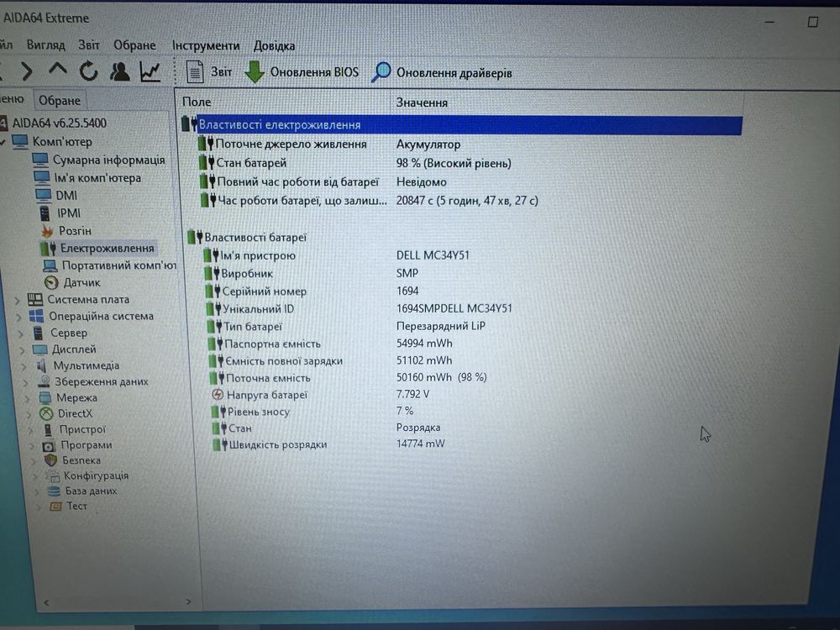Maximize the AIDA64 Extreme window

point(812,22)
